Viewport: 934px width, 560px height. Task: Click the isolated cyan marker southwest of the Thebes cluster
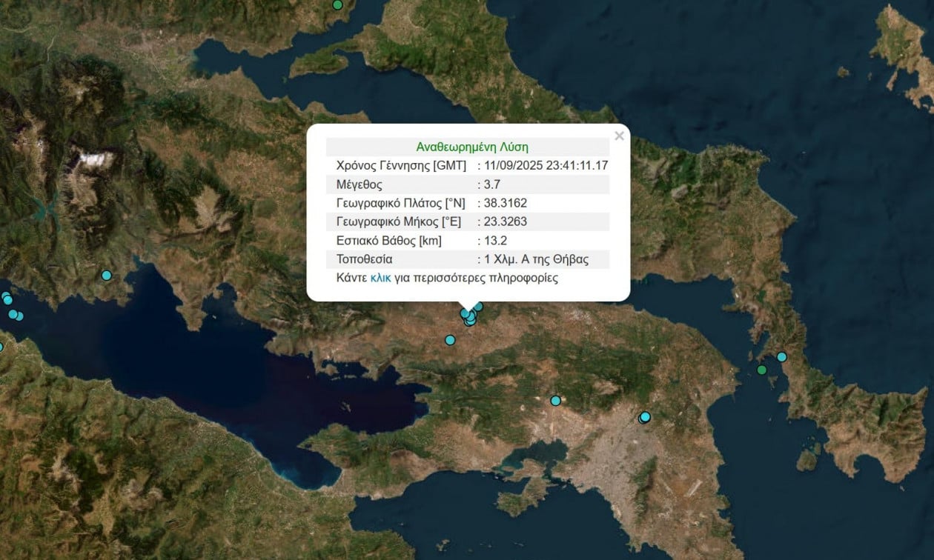click(450, 340)
